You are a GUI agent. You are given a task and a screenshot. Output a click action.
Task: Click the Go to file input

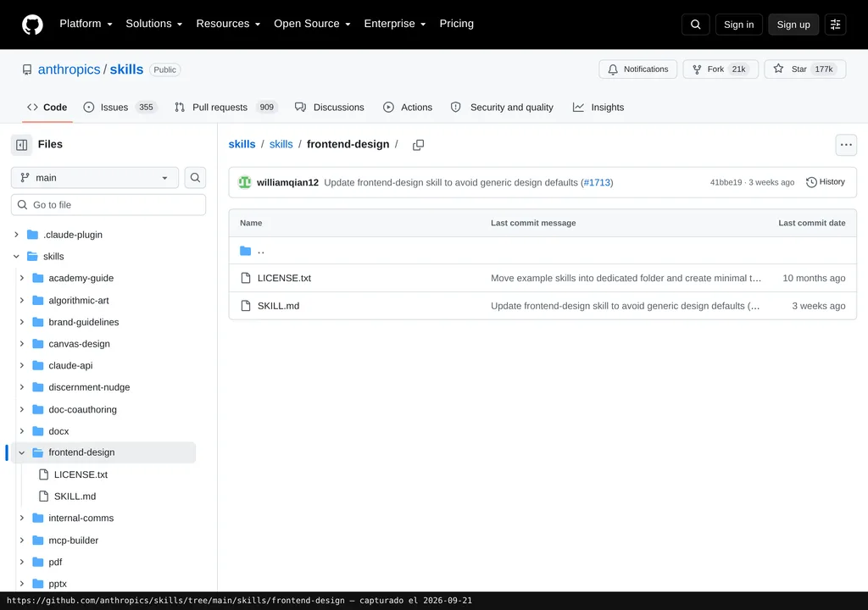click(x=108, y=205)
